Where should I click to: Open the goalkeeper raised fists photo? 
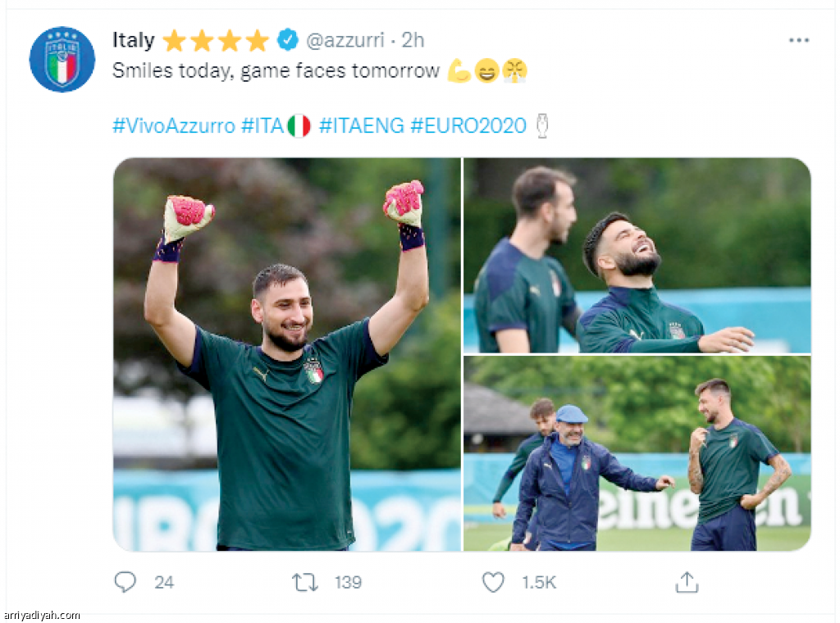(x=287, y=354)
